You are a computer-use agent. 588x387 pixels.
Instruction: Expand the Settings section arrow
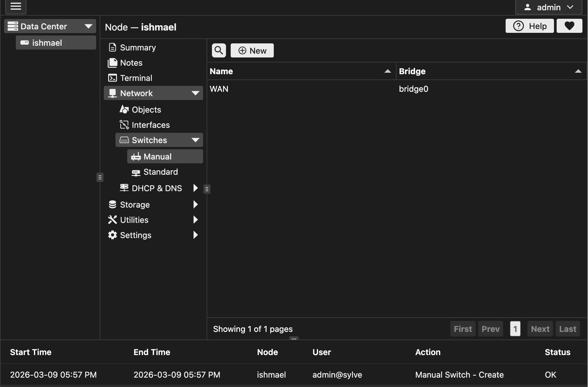click(x=195, y=235)
